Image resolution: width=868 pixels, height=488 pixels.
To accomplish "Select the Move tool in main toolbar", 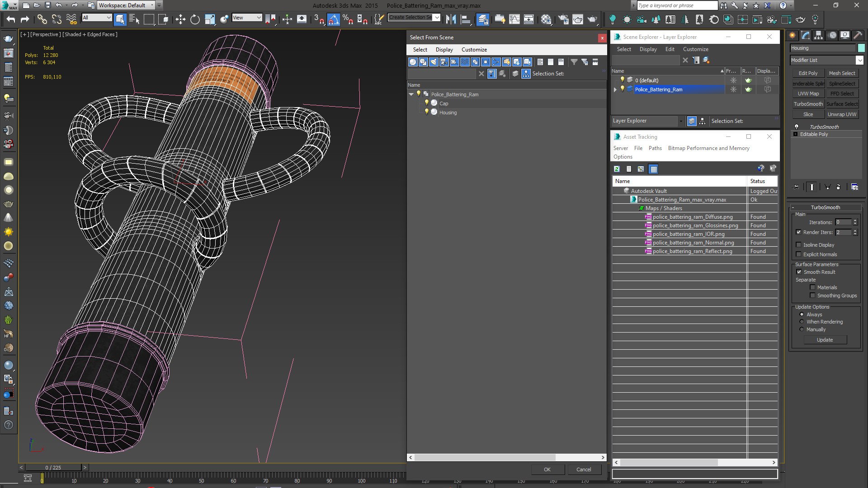I will coord(180,19).
